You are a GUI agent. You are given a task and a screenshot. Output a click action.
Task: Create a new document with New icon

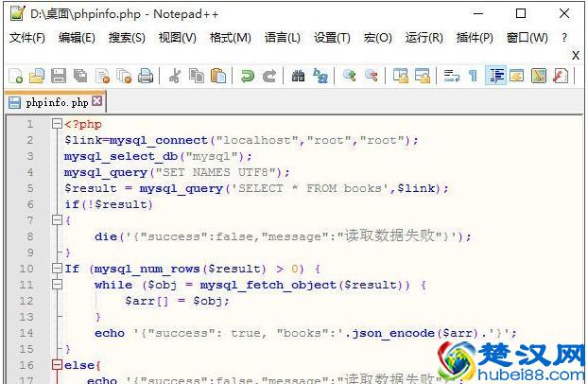click(16, 77)
